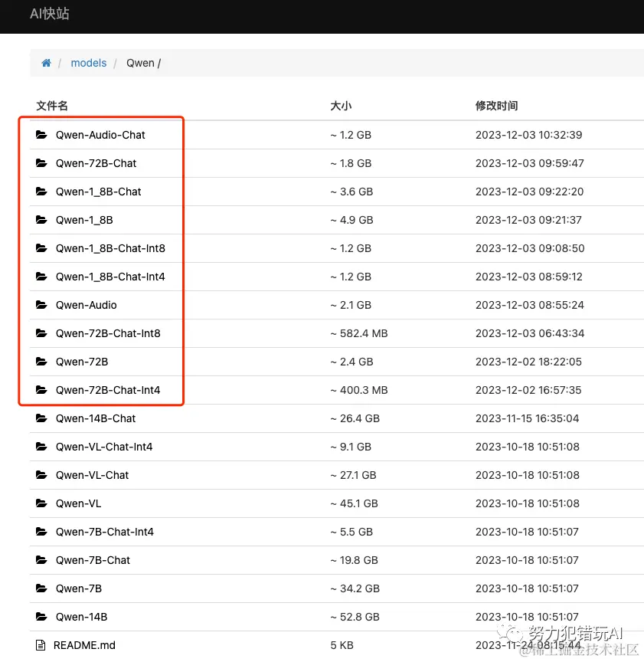The width and height of the screenshot is (644, 662).
Task: Click folder icon beside Qwen-VL
Action: point(41,503)
